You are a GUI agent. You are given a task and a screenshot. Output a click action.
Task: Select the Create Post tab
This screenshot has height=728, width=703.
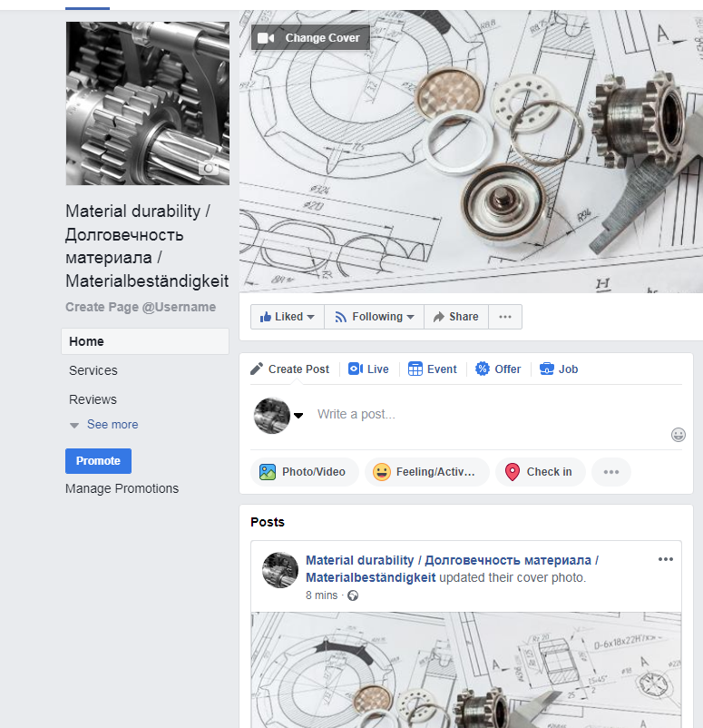(290, 369)
